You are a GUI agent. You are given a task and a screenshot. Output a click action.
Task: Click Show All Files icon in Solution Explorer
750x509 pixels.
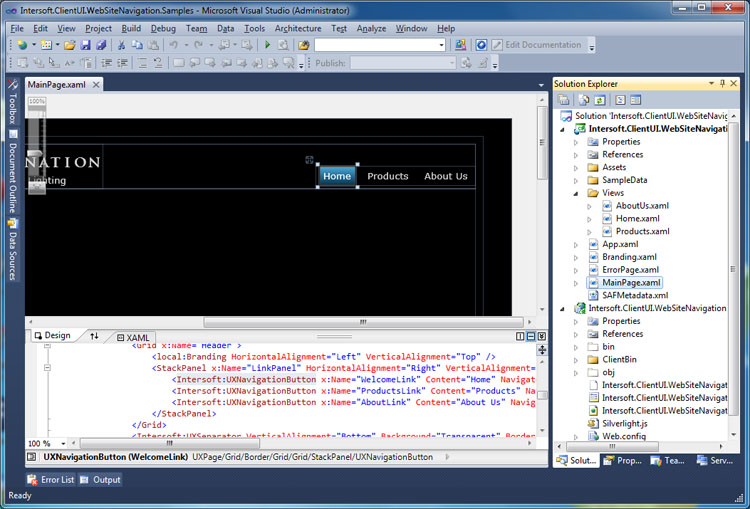click(x=584, y=100)
